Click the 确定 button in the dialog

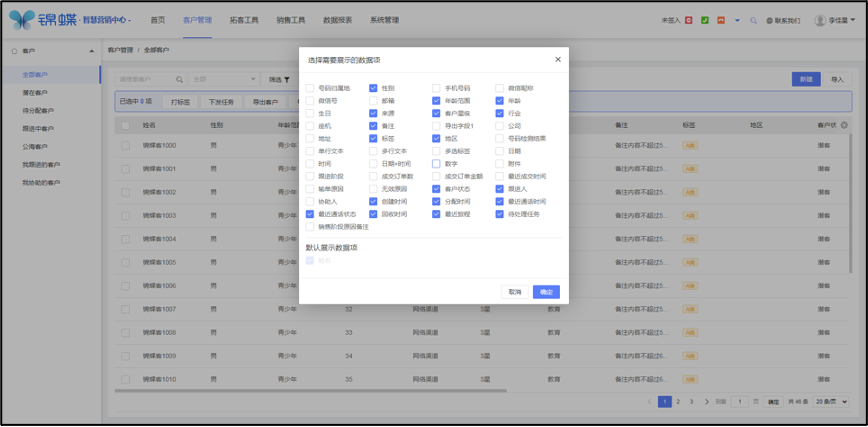tap(546, 292)
